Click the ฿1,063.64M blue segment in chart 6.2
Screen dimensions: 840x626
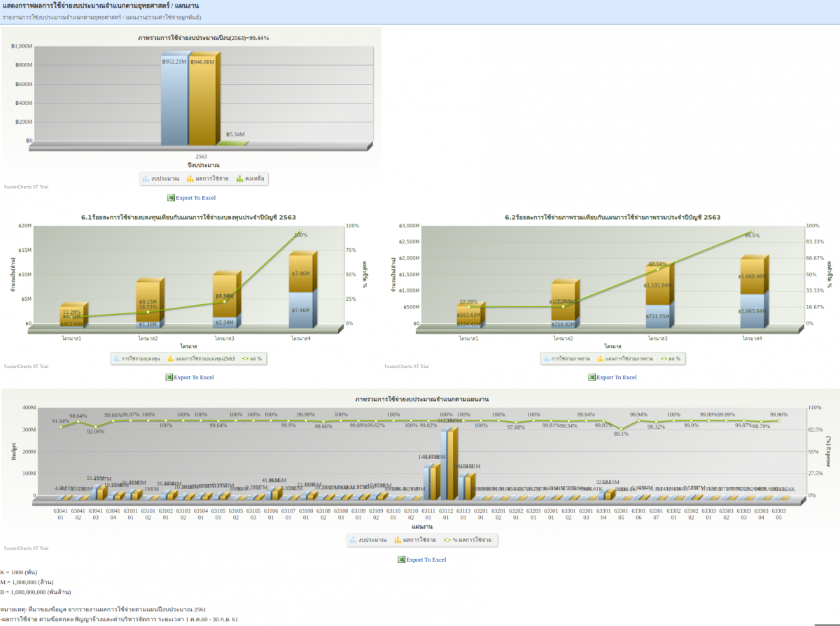coord(752,311)
